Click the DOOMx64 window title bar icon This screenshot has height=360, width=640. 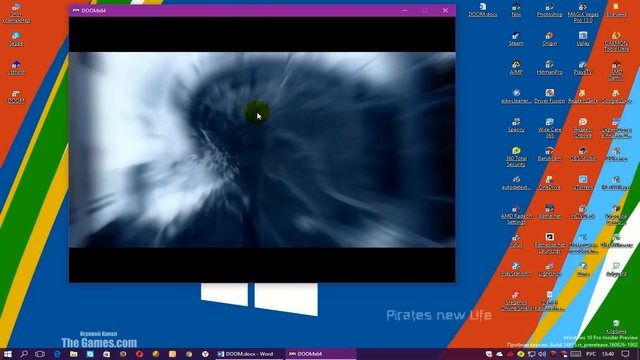click(x=76, y=11)
